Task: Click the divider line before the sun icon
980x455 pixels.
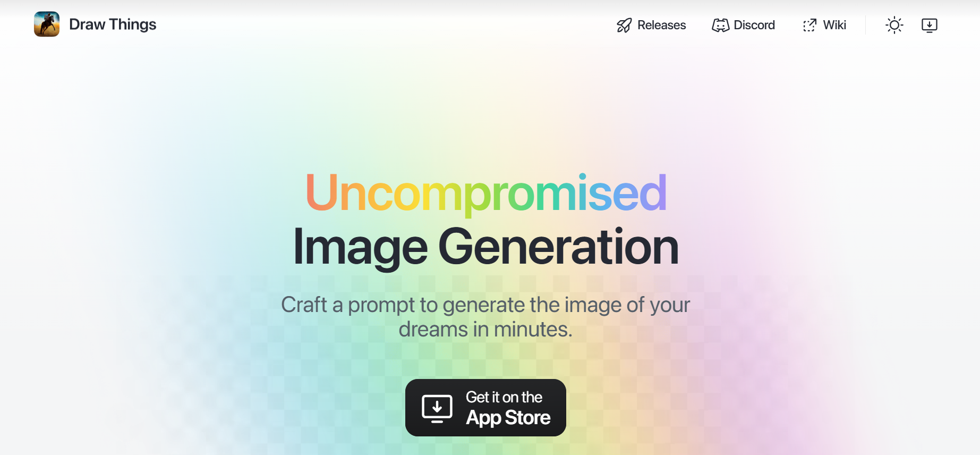Action: point(865,25)
